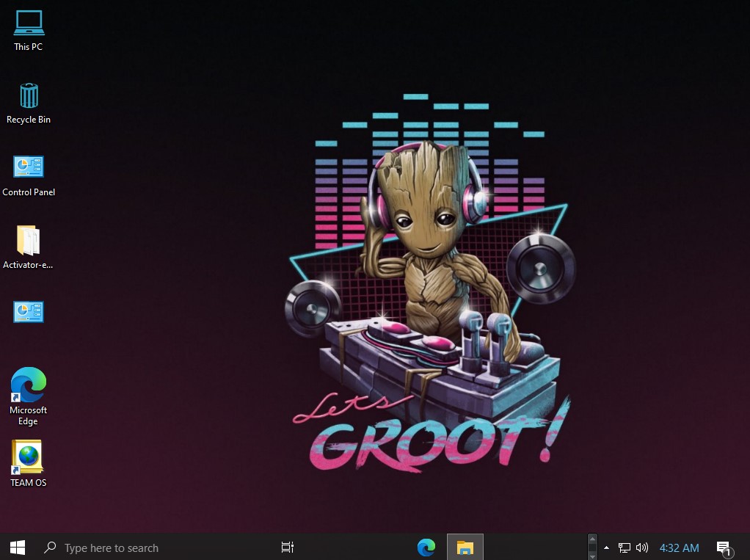The height and width of the screenshot is (560, 750).
Task: Open the network status tray icon
Action: click(x=625, y=548)
